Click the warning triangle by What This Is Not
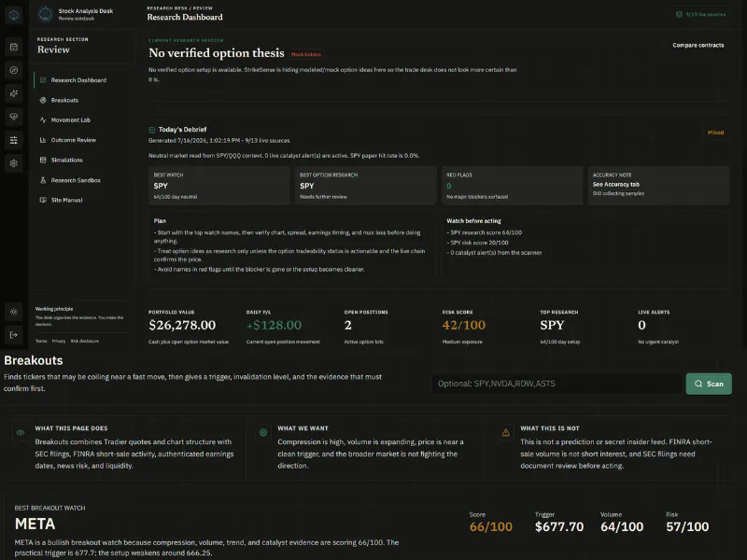This screenshot has height=560, width=747. [x=506, y=432]
